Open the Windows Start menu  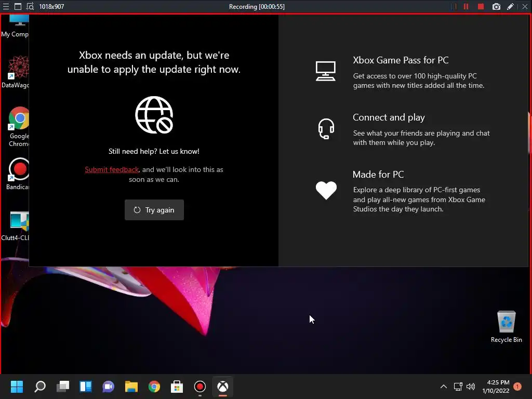[17, 387]
